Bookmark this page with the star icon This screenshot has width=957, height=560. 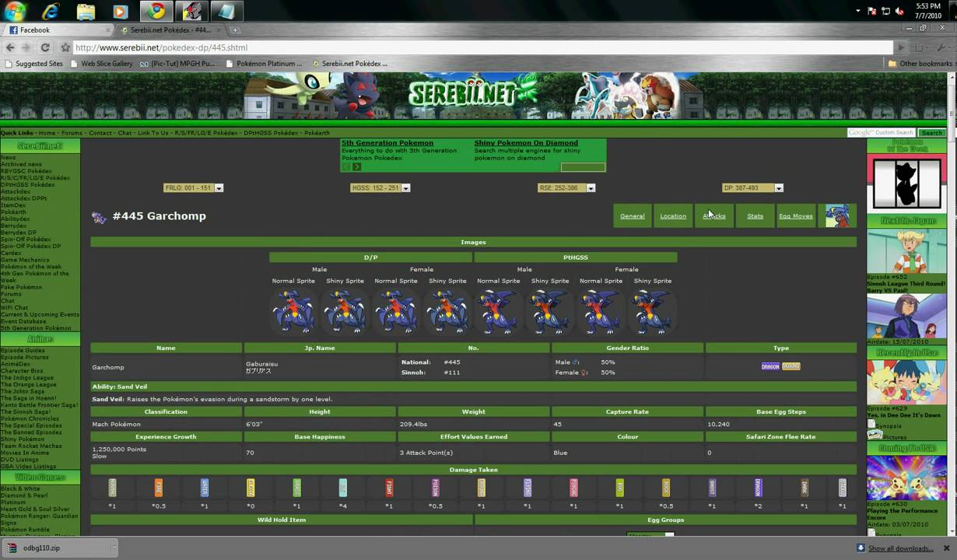(65, 47)
